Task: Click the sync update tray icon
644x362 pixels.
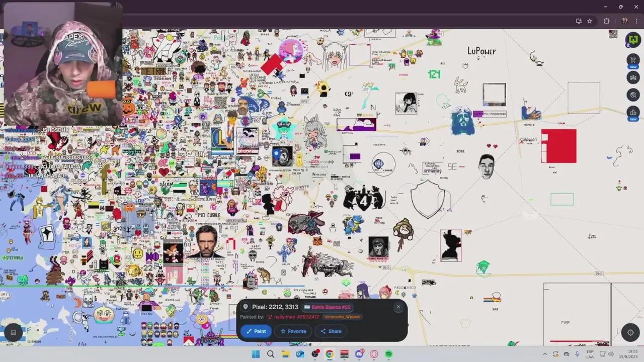Action: 555,354
